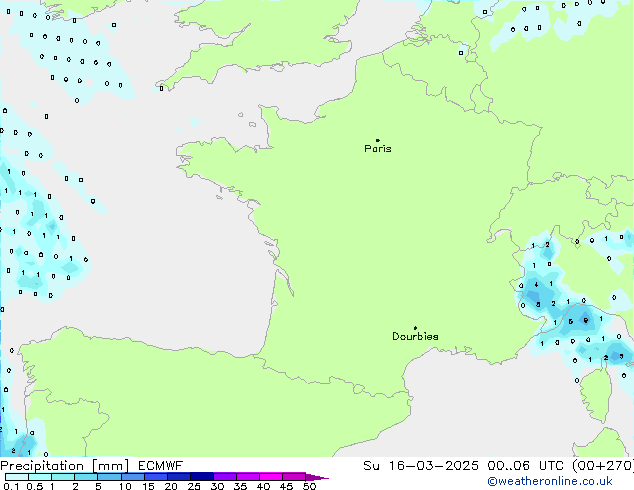Select the 0.5–1 mm legend color box

point(40,477)
